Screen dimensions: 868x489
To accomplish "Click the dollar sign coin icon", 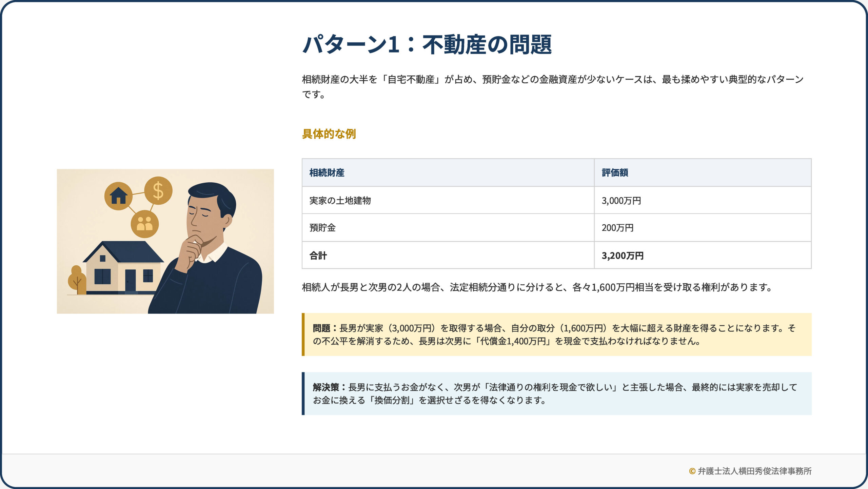I will point(158,190).
